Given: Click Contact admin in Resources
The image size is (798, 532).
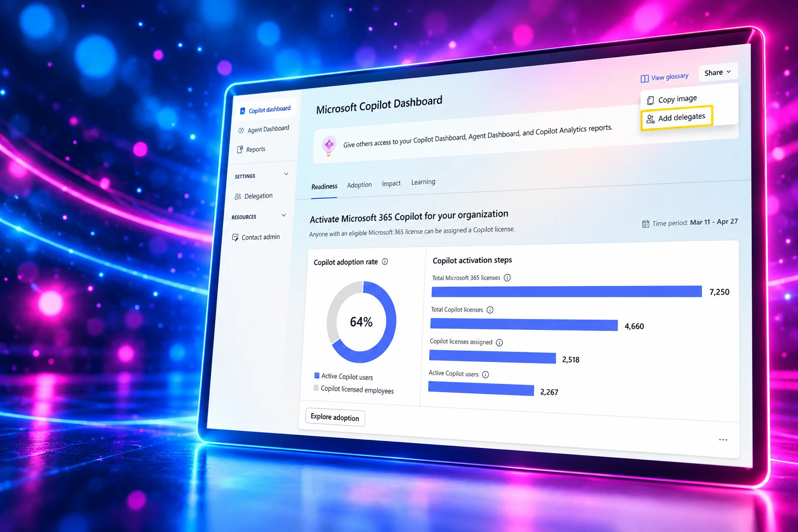Looking at the screenshot, I should pyautogui.click(x=256, y=237).
